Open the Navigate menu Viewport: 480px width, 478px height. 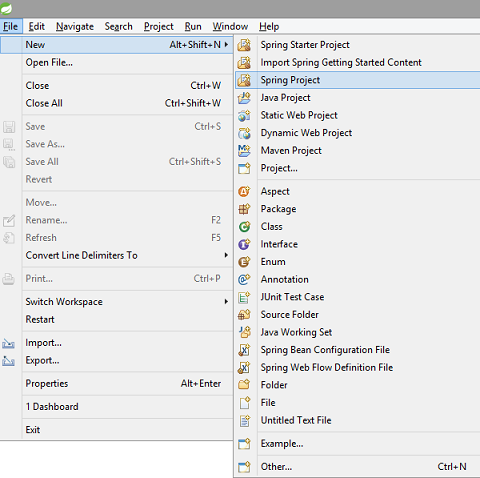tap(75, 26)
